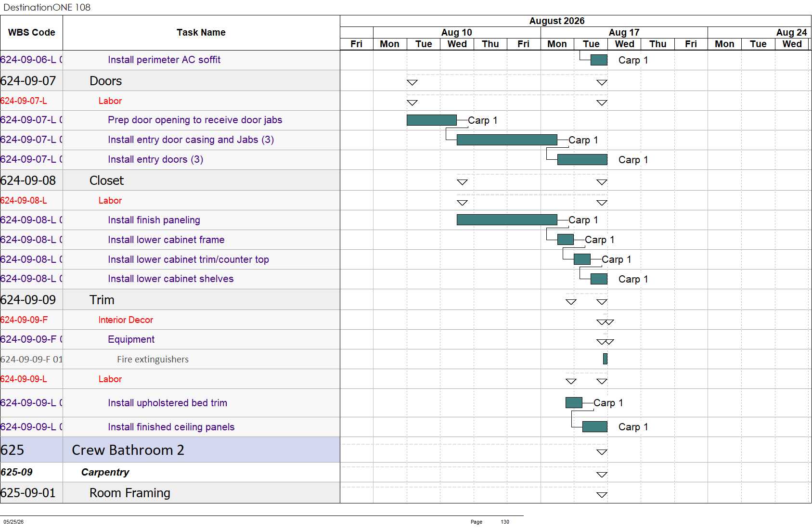
Task: Click the August 2026 month header
Action: (x=557, y=21)
